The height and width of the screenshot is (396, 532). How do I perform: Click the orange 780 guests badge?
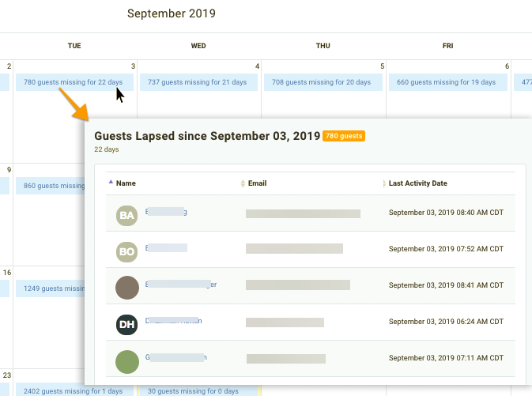click(344, 136)
